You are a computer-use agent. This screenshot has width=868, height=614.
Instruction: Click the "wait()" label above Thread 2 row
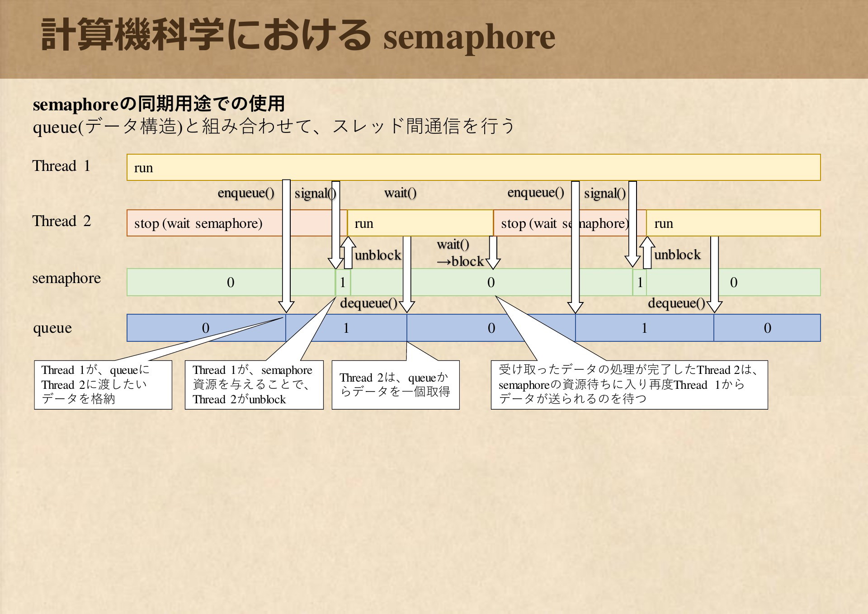pos(401,193)
